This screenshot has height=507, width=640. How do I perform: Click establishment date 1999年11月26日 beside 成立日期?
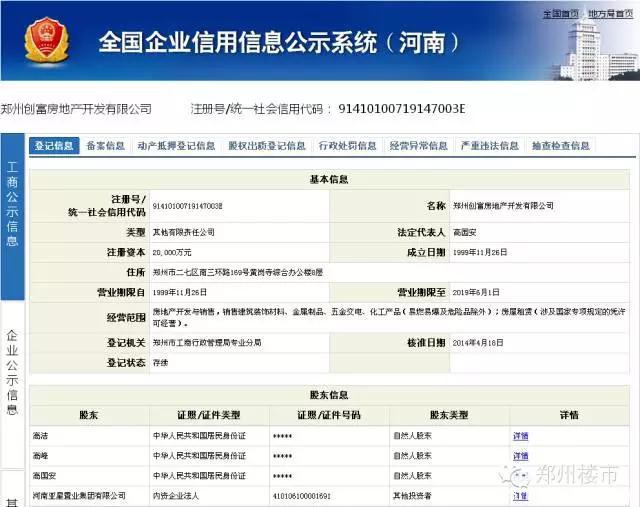pyautogui.click(x=480, y=252)
